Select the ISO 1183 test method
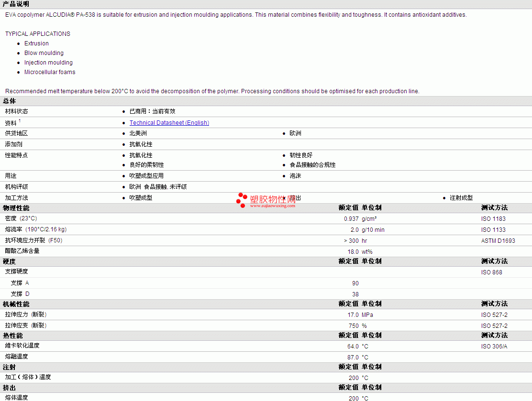The width and height of the screenshot is (532, 401). coord(493,219)
